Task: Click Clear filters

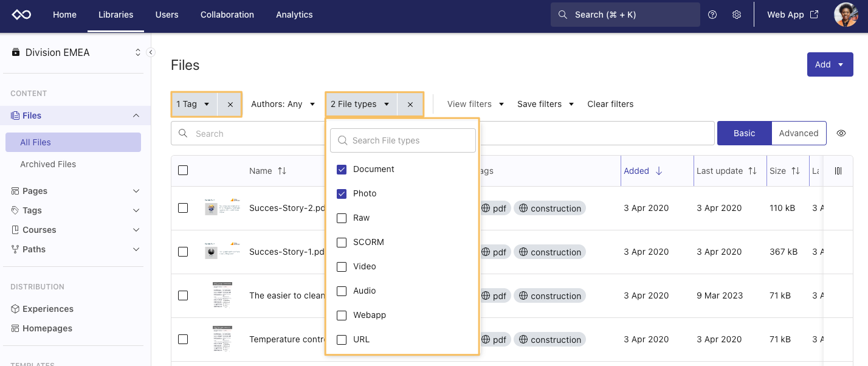Action: coord(610,104)
